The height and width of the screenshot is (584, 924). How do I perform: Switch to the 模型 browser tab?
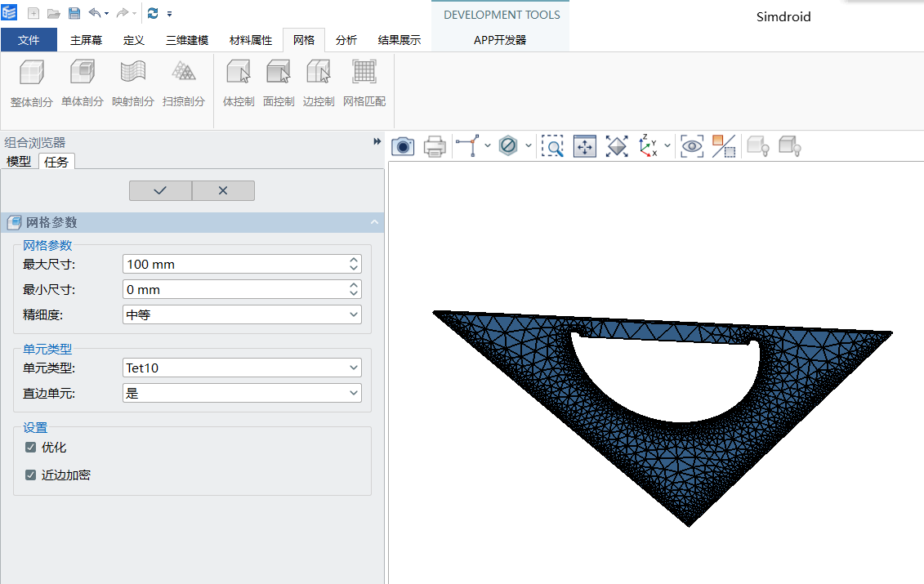coord(19,162)
